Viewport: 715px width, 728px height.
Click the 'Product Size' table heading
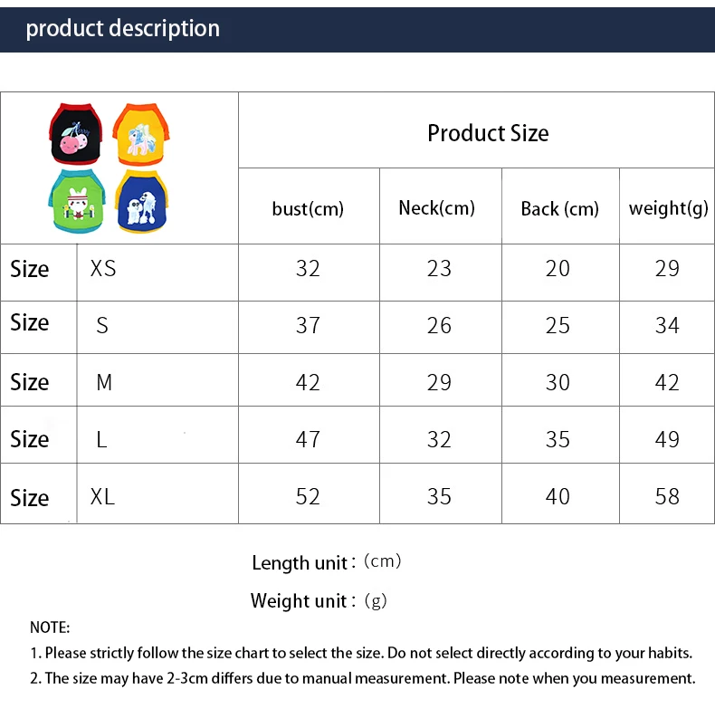[x=488, y=133]
